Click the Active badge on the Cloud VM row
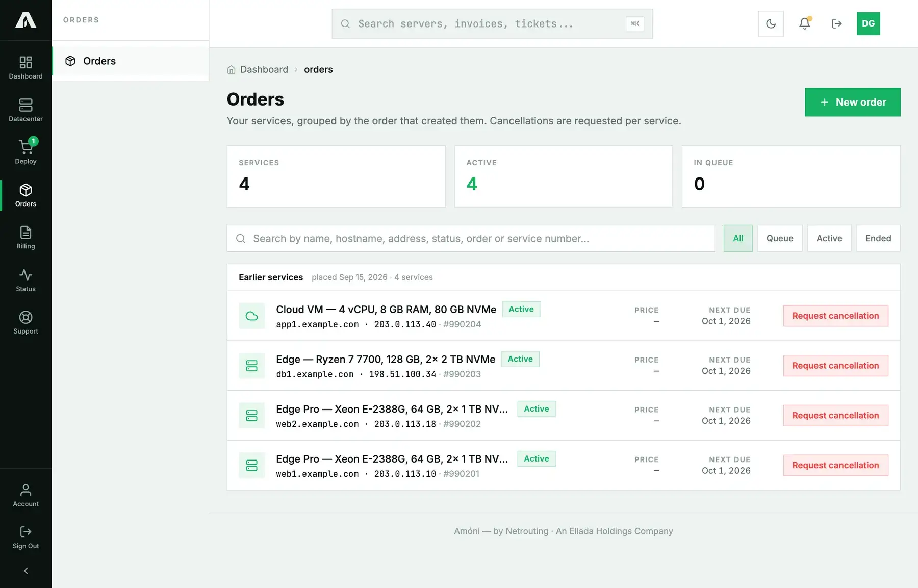Image resolution: width=918 pixels, height=588 pixels. [x=521, y=310]
